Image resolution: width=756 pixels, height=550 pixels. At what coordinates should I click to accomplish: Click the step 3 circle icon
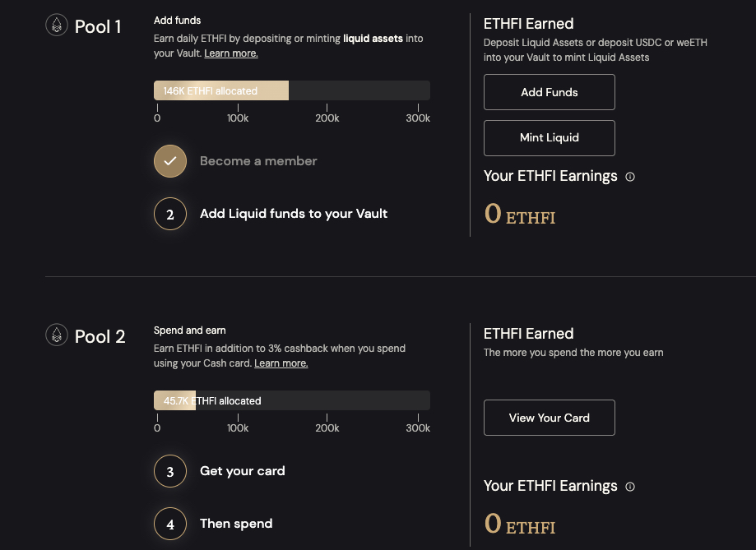170,472
